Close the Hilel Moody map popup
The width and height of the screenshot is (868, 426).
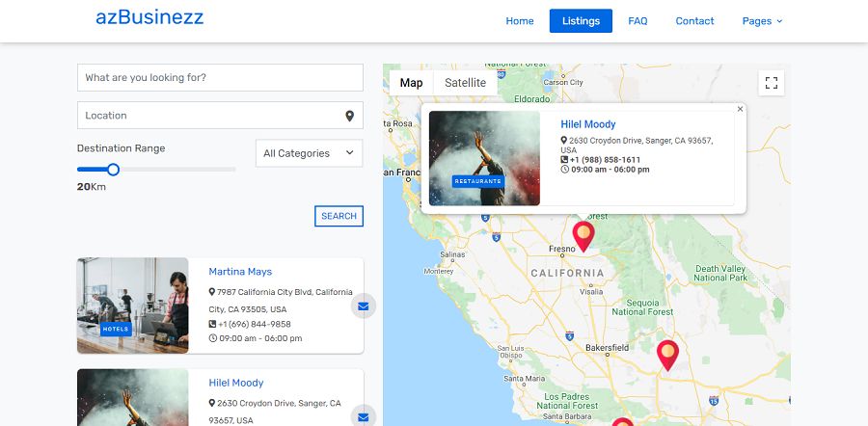click(740, 109)
